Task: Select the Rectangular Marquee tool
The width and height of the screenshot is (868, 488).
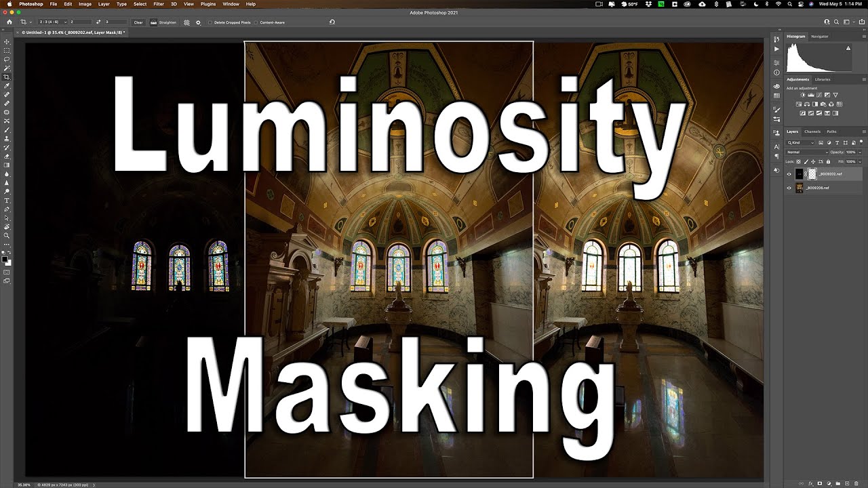Action: [6, 50]
